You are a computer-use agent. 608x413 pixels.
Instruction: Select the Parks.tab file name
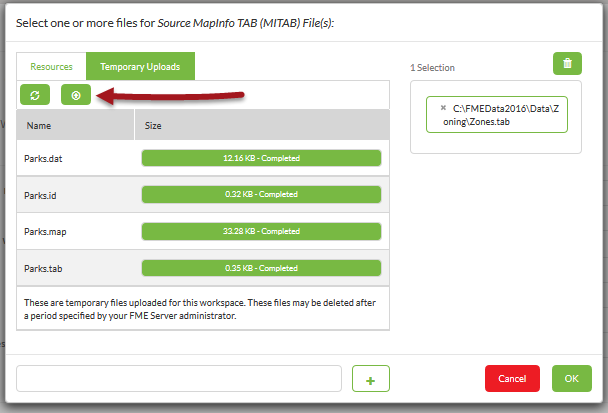click(43, 268)
